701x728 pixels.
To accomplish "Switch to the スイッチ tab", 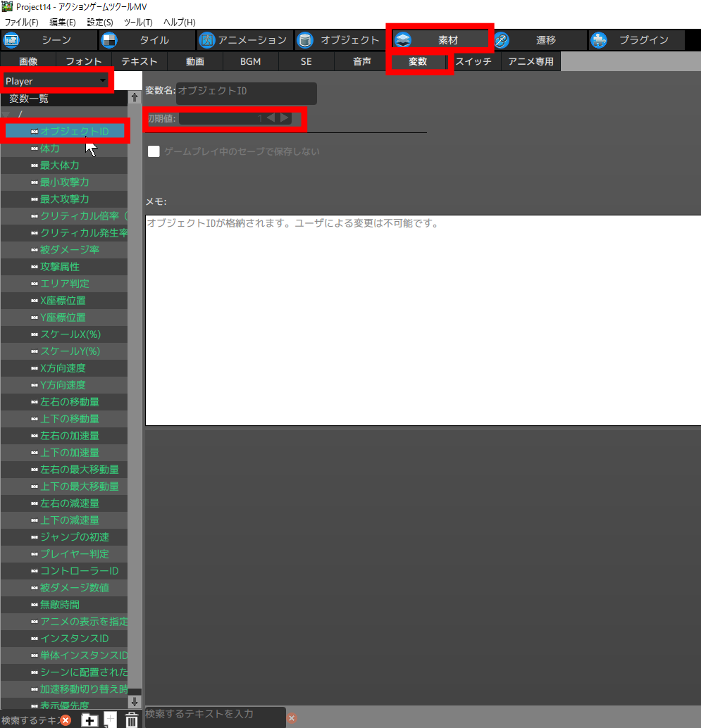I will (473, 62).
